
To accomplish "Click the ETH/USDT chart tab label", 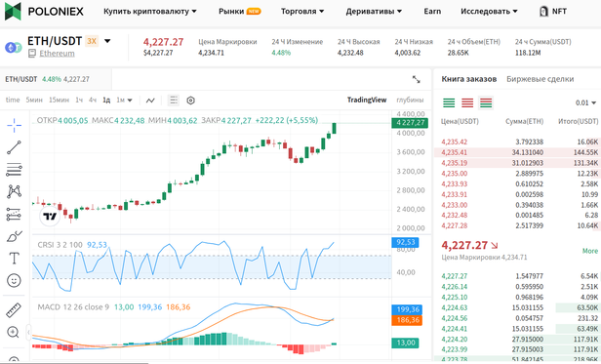I will point(21,79).
